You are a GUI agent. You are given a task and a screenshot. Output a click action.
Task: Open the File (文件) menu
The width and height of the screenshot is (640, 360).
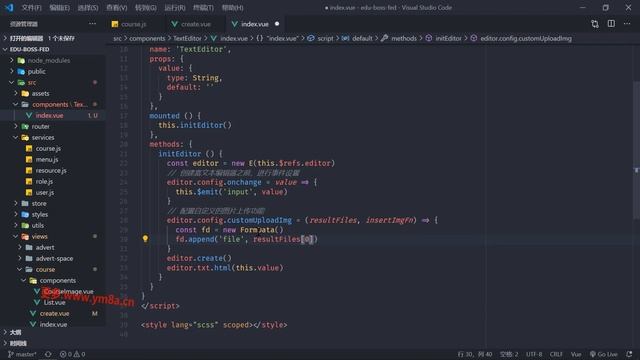[31, 8]
